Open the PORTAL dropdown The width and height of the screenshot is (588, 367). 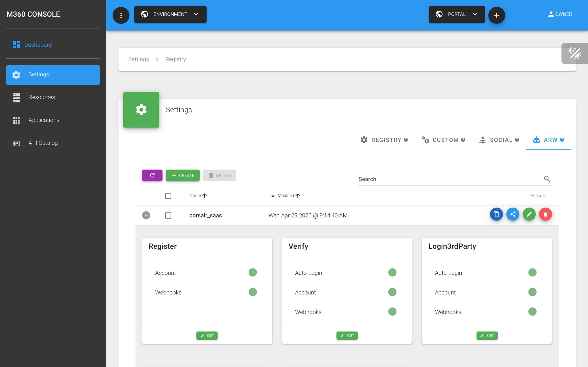pos(457,14)
